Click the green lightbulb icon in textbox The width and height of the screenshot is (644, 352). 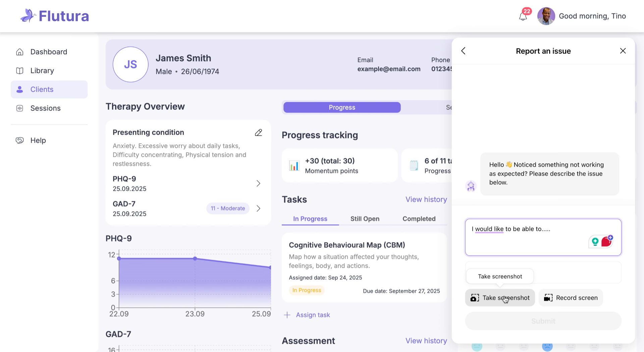pyautogui.click(x=595, y=241)
